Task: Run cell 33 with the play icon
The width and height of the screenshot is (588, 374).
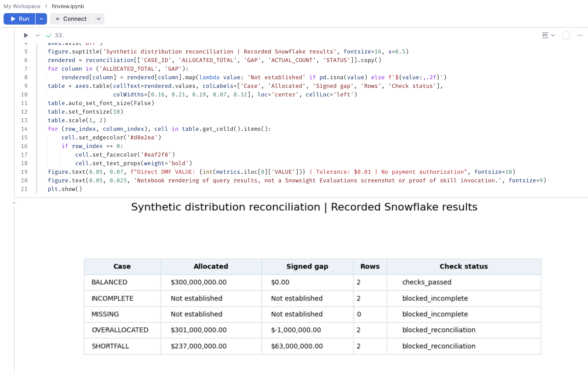Action: pyautogui.click(x=26, y=35)
